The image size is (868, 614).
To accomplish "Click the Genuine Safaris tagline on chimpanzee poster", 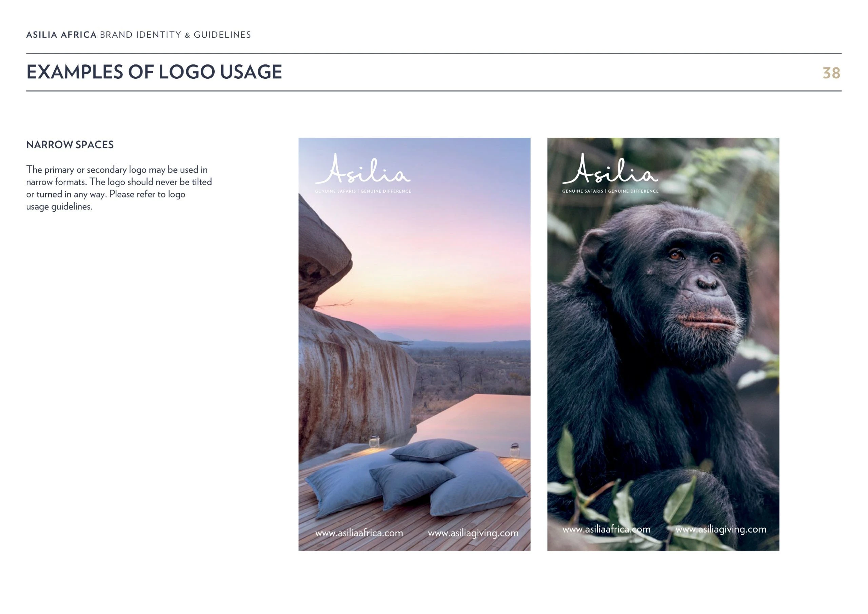I will [610, 191].
